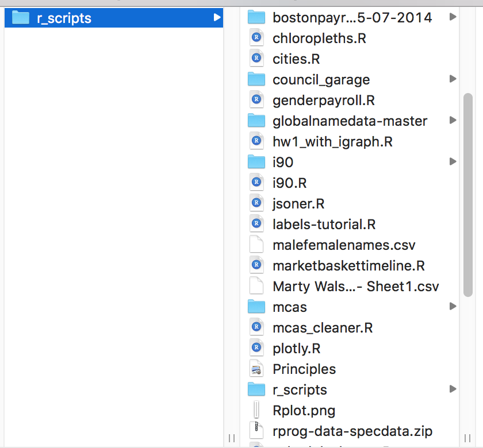The image size is (483, 448).
Task: Select the marketbaskettimeline.R file
Action: (x=348, y=266)
